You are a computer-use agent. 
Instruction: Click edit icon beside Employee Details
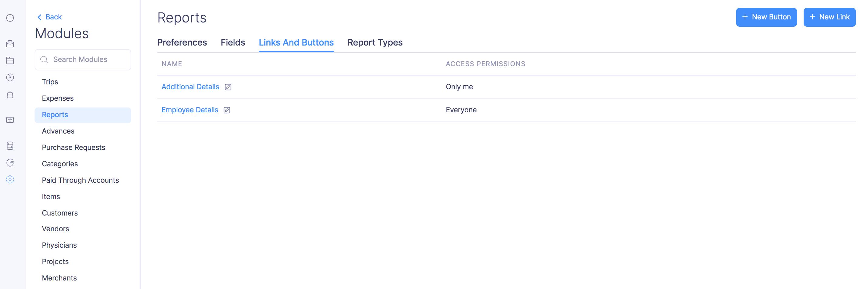click(x=227, y=110)
